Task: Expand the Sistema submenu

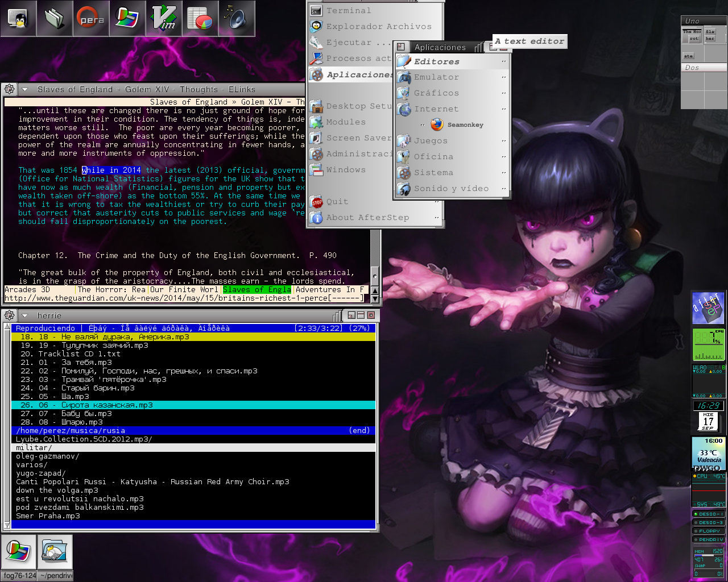Action: 452,173
